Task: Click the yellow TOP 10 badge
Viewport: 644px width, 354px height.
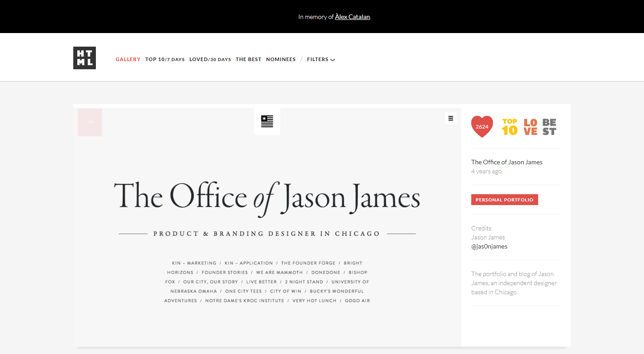Action: [x=510, y=127]
